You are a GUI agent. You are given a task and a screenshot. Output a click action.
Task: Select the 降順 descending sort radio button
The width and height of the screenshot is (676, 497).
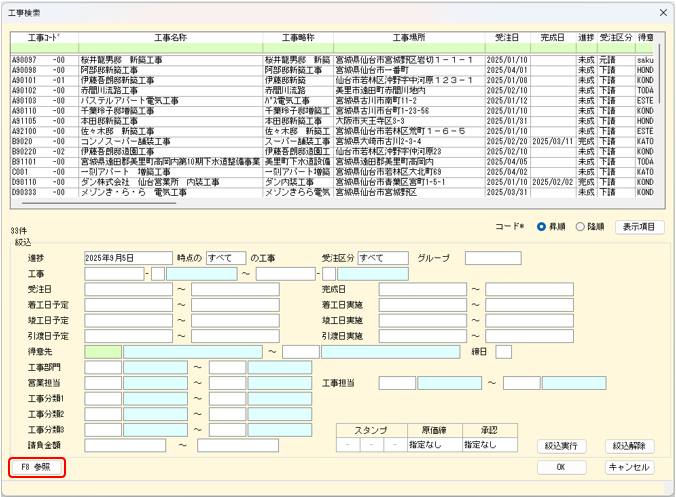click(581, 227)
